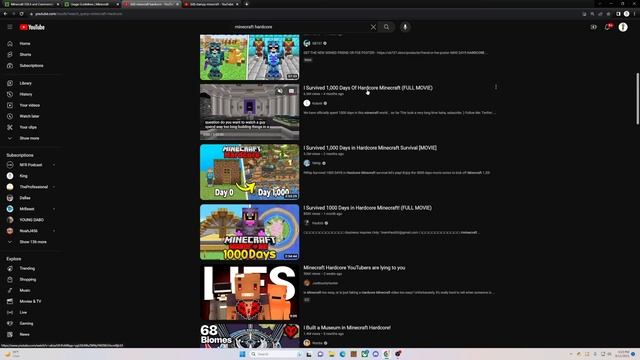Image resolution: width=640 pixels, height=360 pixels.
Task: Click the top armored characters thumbnail
Action: [x=249, y=57]
